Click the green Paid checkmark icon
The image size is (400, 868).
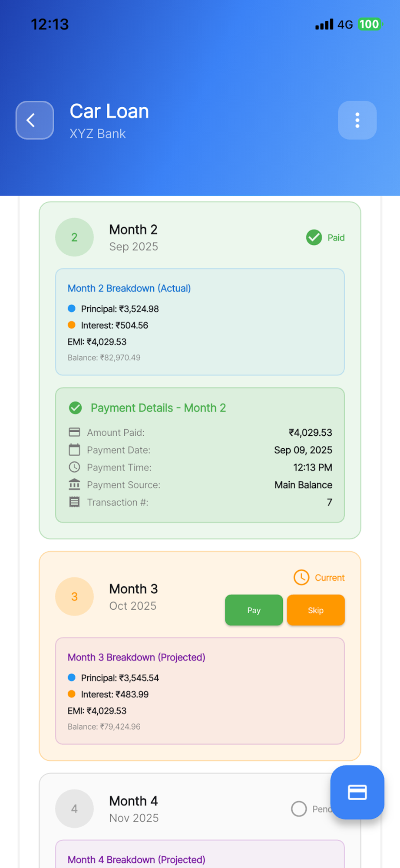(314, 237)
